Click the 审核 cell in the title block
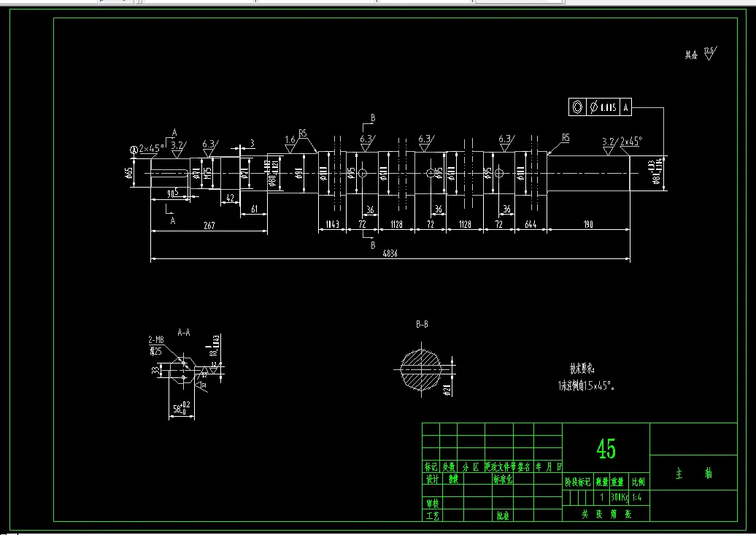756x535 pixels. tap(433, 504)
